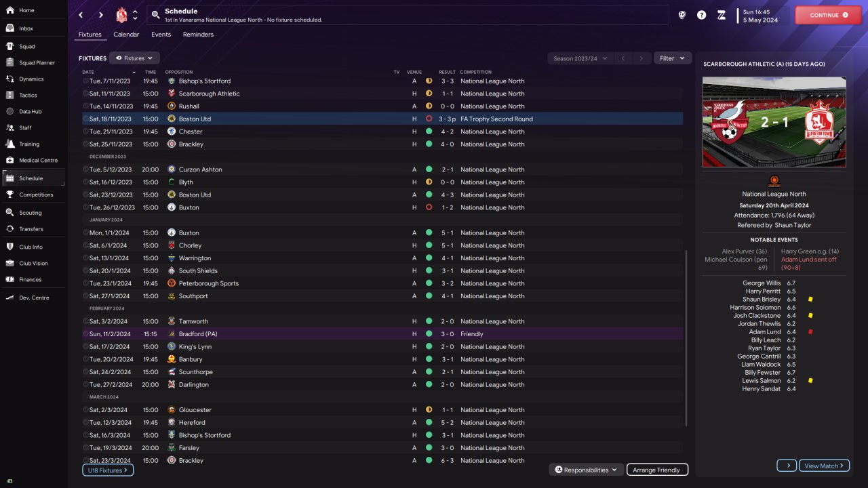Open the Season 2023/24 dropdown

pyautogui.click(x=580, y=58)
